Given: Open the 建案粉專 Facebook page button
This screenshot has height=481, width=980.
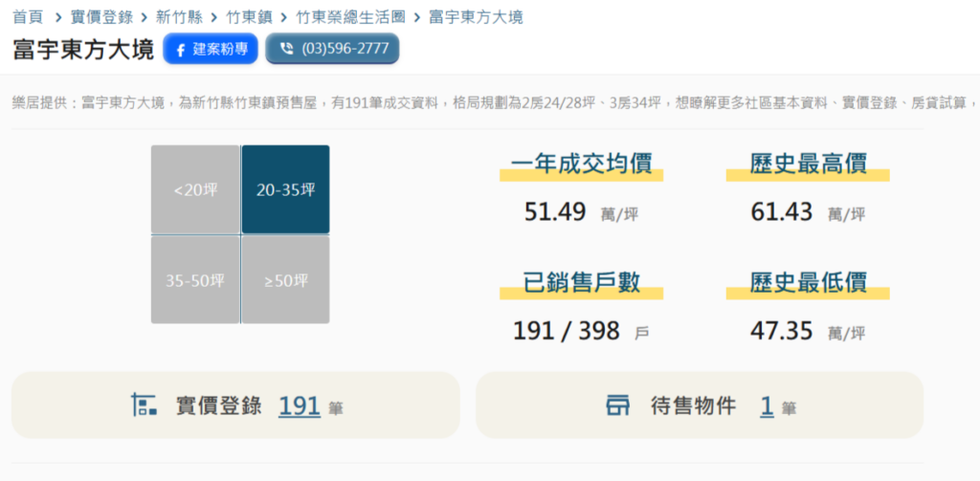Looking at the screenshot, I should [x=211, y=49].
